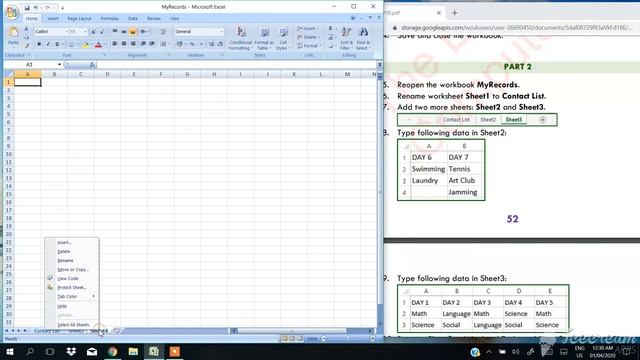Select cell A1 in the worksheet
The width and height of the screenshot is (640, 360).
28,82
